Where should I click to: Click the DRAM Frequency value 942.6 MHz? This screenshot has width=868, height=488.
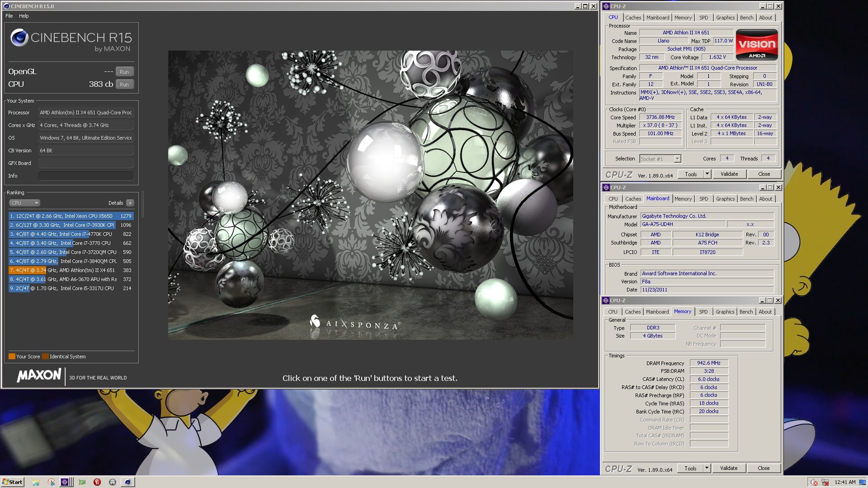(x=708, y=363)
